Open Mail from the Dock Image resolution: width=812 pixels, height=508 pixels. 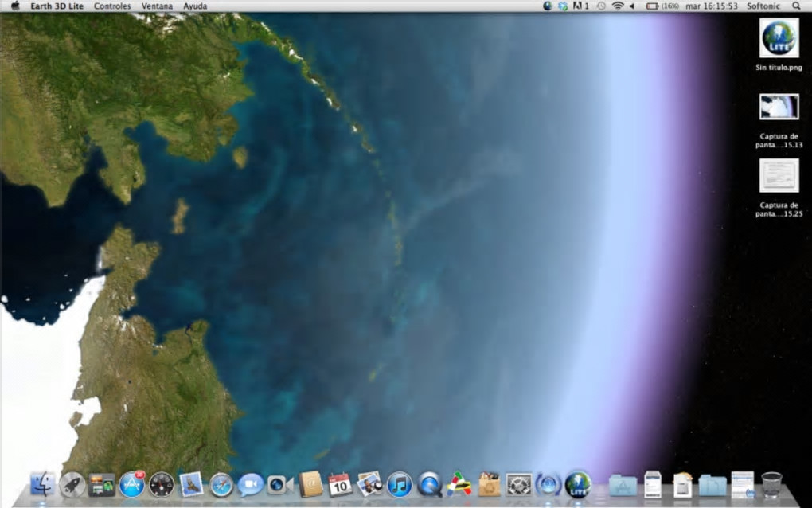(x=191, y=485)
